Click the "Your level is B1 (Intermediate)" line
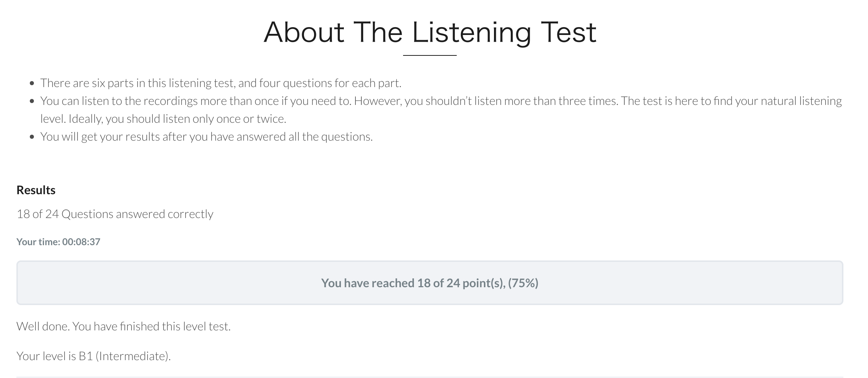This screenshot has width=868, height=378. tap(94, 356)
